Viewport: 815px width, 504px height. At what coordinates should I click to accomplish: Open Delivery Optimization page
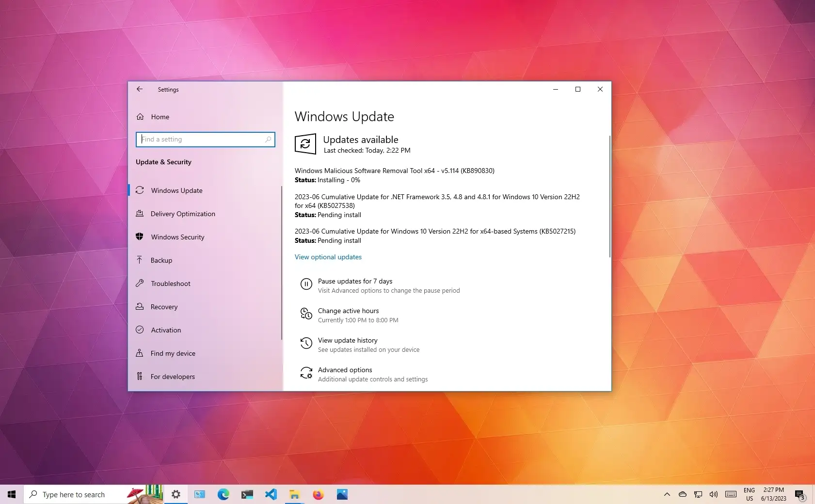point(205,214)
